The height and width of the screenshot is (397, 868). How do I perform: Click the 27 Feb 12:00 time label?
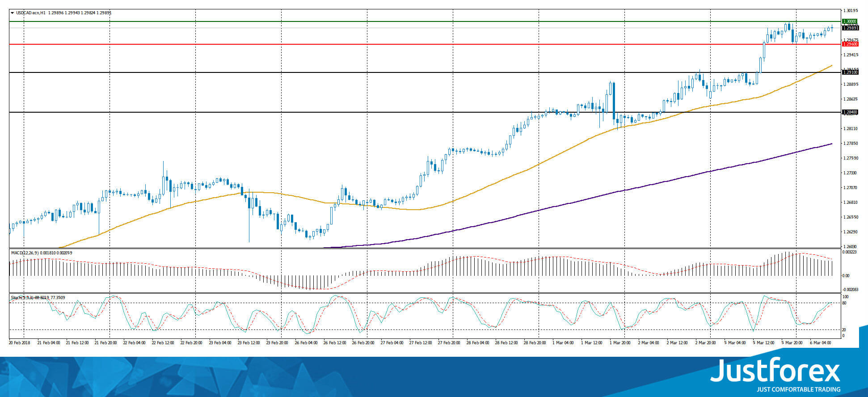click(421, 343)
